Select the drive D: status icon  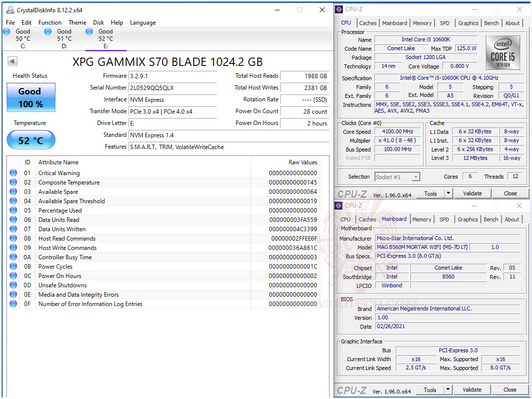coord(48,31)
